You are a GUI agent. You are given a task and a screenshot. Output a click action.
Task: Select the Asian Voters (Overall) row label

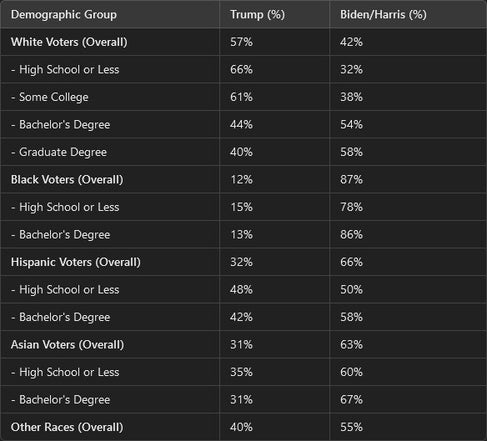coord(67,345)
